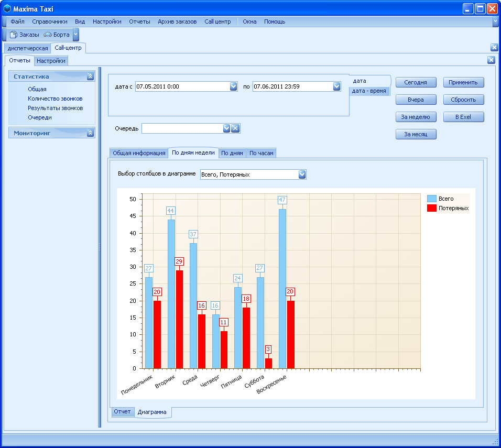Select Количество звонков in sidebar
Screen dimensions: 501x448
coord(55,99)
